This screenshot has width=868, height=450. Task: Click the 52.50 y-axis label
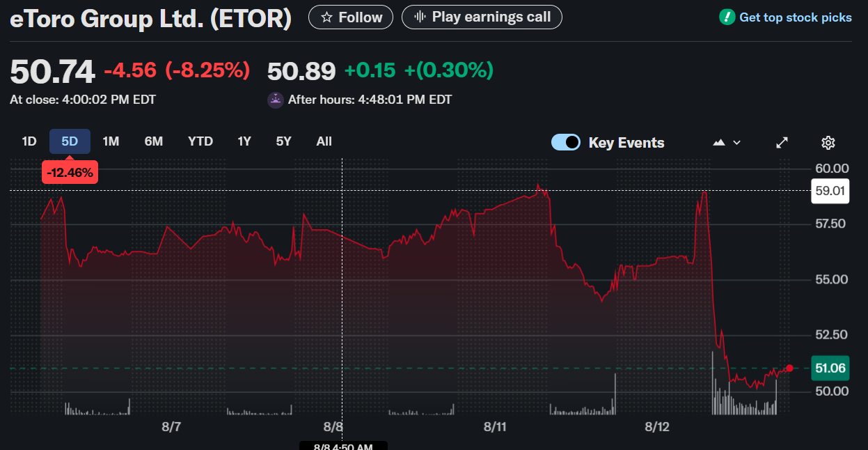[831, 335]
